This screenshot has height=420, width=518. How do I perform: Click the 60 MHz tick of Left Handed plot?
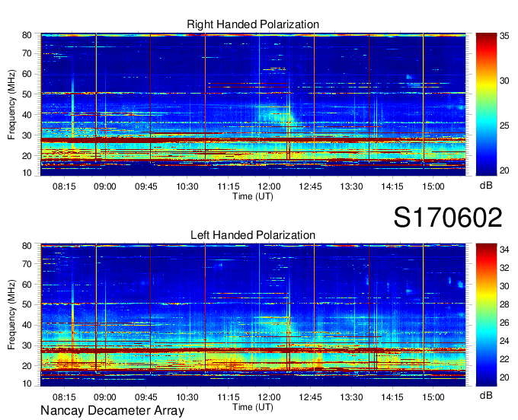[x=27, y=285]
